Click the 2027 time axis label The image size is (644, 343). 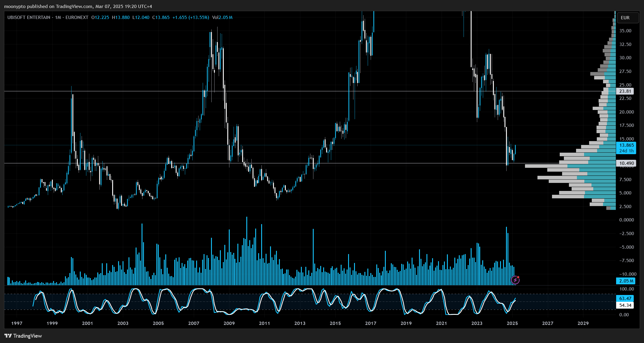point(548,323)
